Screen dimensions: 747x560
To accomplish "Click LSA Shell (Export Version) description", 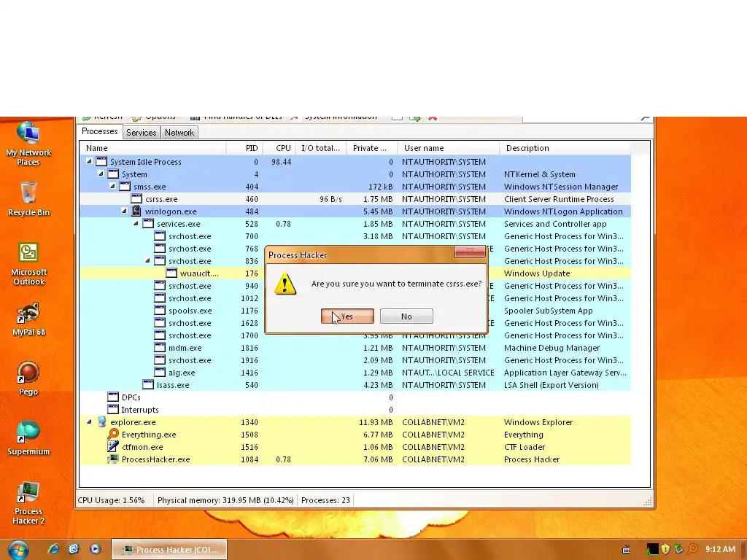I will pos(551,385).
